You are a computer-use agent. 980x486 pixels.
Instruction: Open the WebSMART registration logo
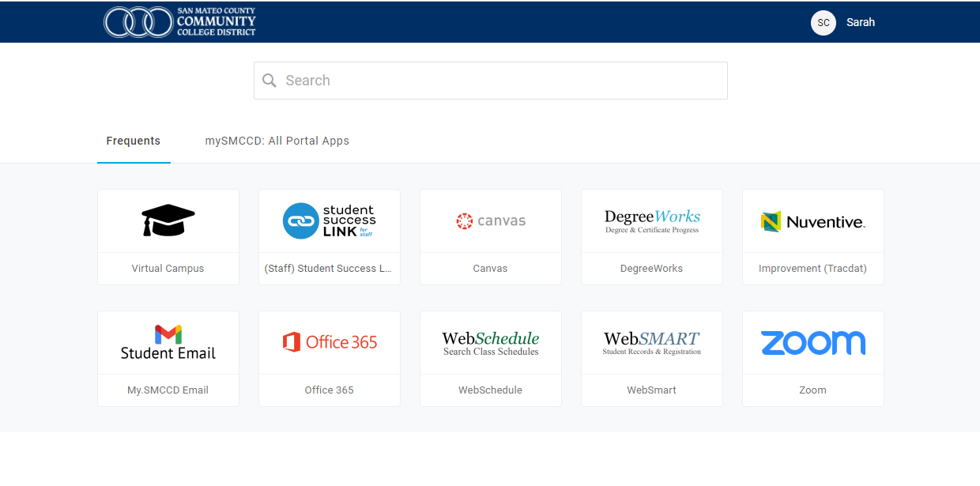point(651,342)
